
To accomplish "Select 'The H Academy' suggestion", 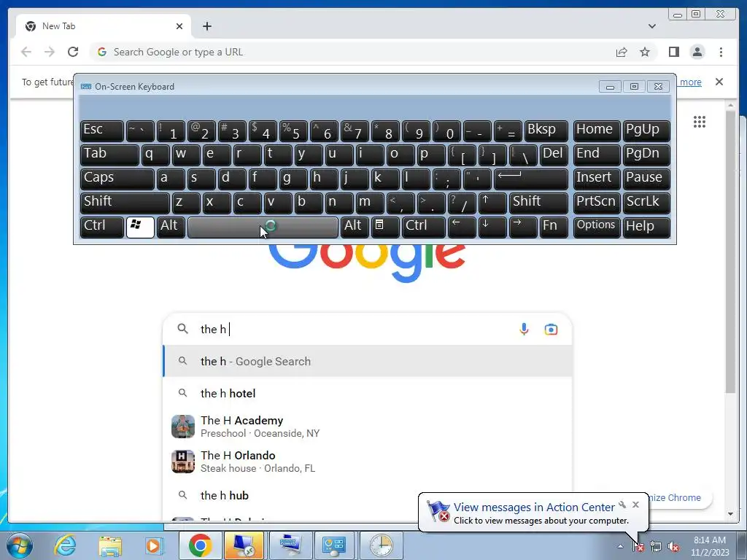I will point(368,426).
